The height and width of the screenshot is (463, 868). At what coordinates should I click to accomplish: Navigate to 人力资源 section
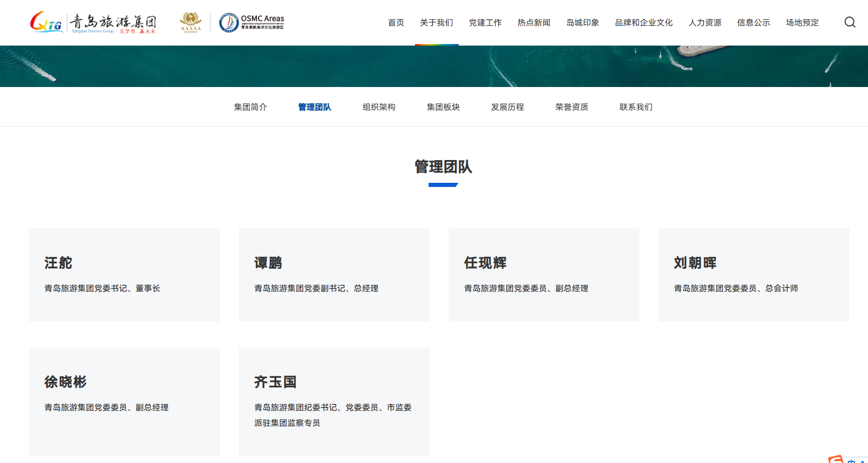click(x=705, y=23)
